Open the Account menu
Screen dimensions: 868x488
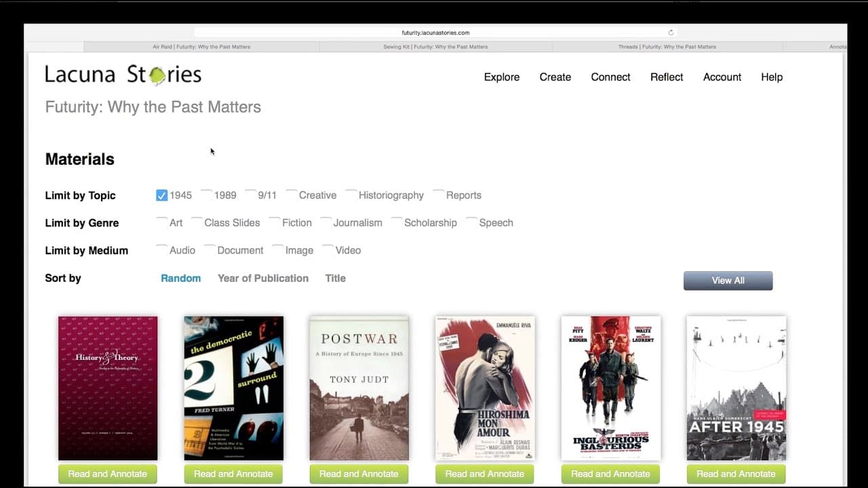click(x=722, y=77)
